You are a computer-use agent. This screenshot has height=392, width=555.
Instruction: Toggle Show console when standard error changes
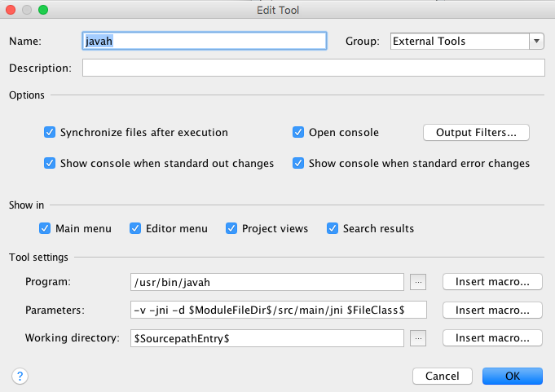click(x=298, y=163)
